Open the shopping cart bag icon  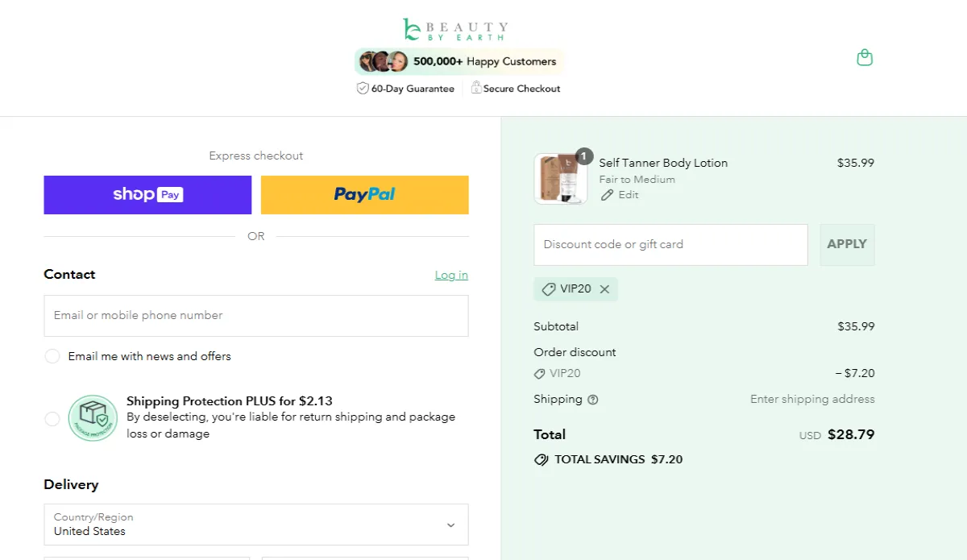tap(864, 57)
